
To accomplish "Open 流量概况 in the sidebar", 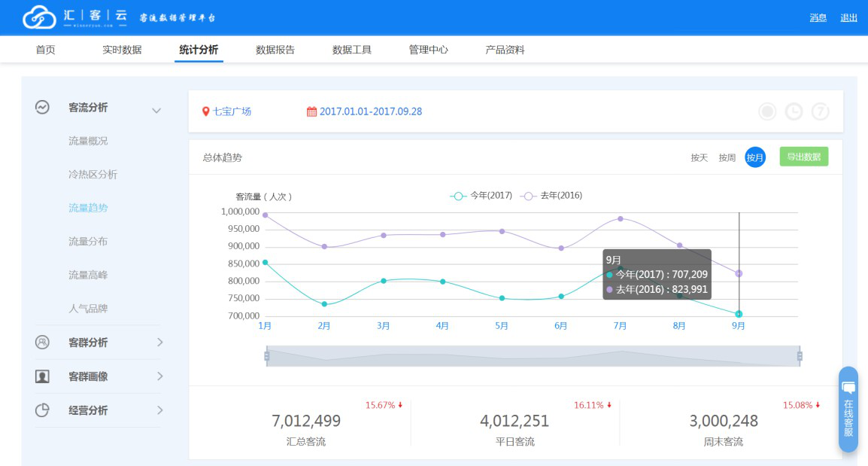I will point(88,141).
